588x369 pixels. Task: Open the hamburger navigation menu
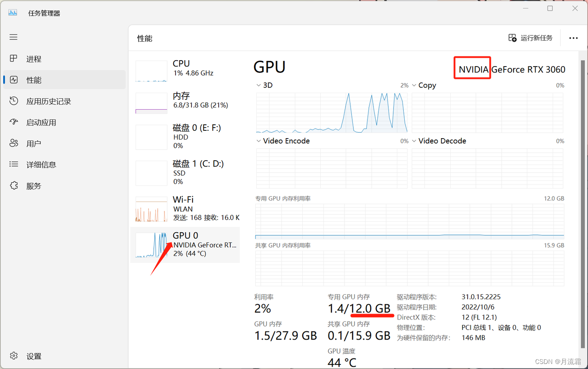click(13, 37)
